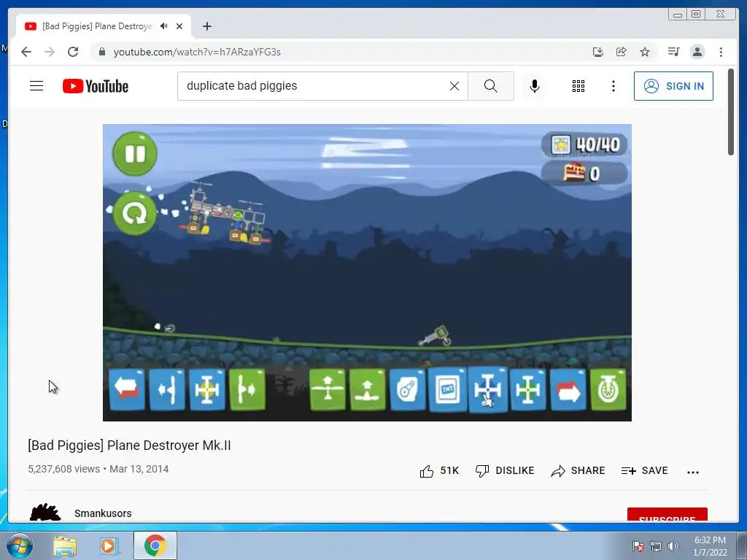The height and width of the screenshot is (560, 747).
Task: Go back to previous page in Chrome
Action: (x=26, y=52)
